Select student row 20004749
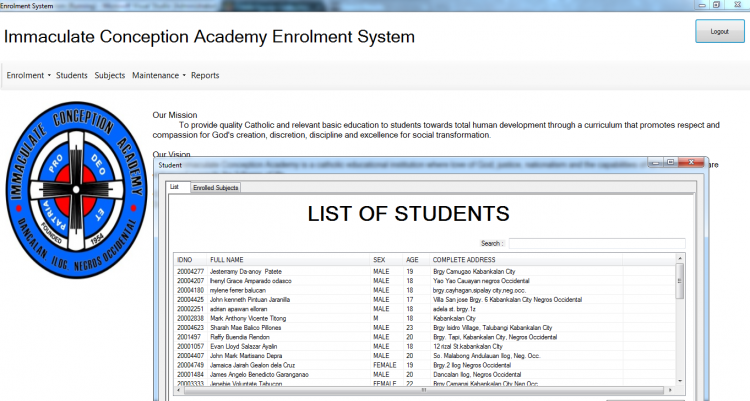 (x=425, y=365)
